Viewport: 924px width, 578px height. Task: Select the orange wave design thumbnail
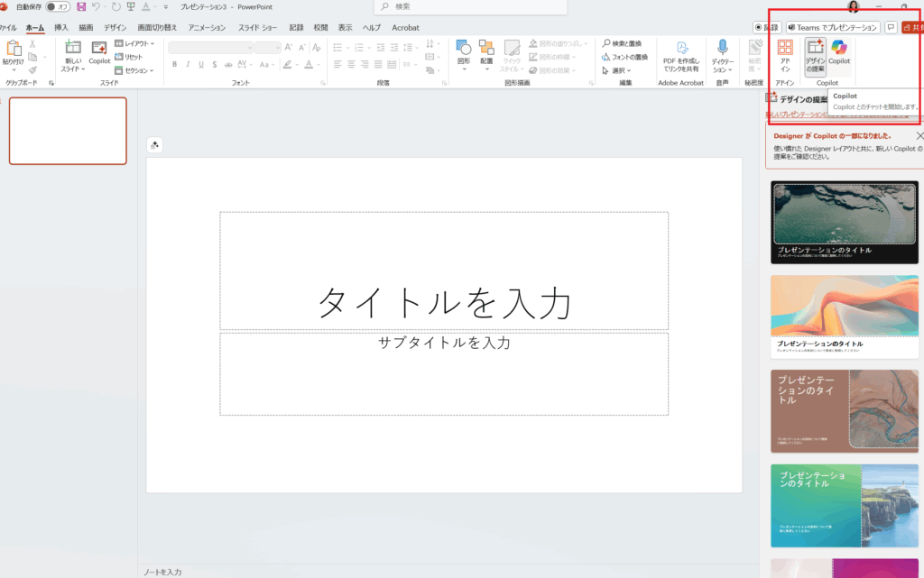coord(845,316)
